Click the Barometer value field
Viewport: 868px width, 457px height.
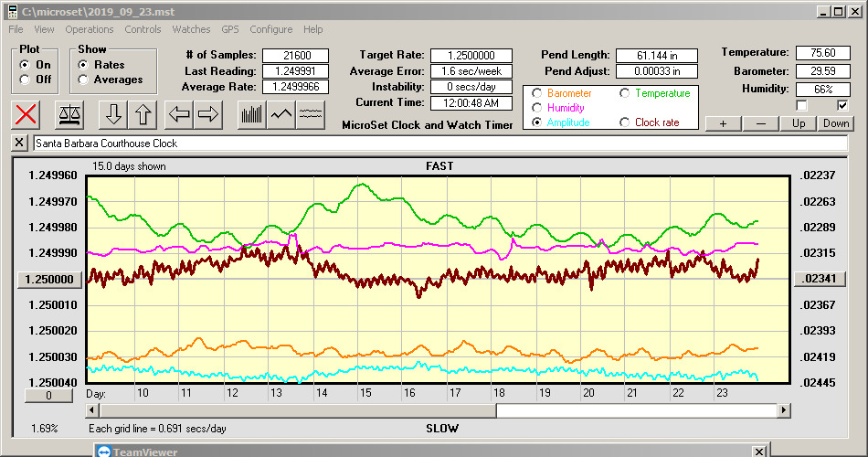point(822,71)
